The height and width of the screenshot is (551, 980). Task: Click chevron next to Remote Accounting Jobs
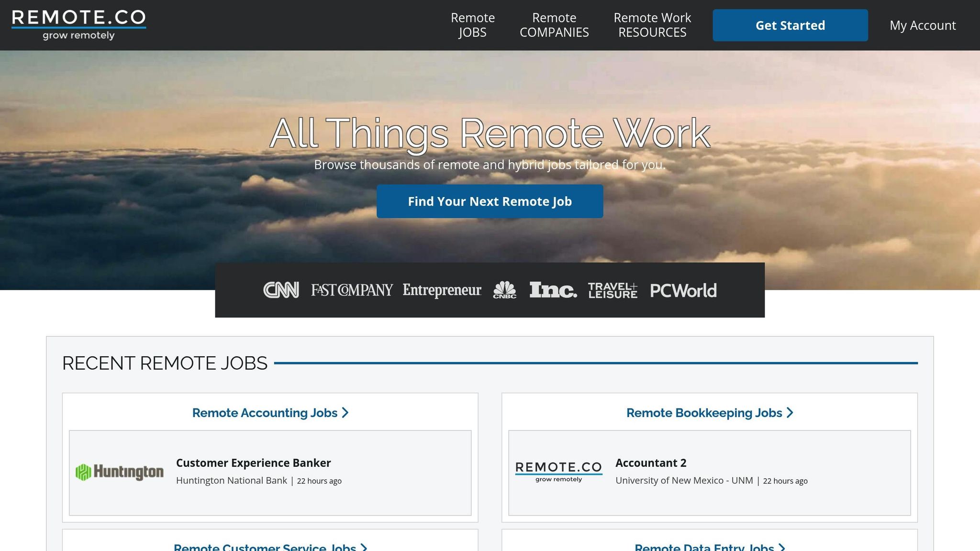(345, 413)
